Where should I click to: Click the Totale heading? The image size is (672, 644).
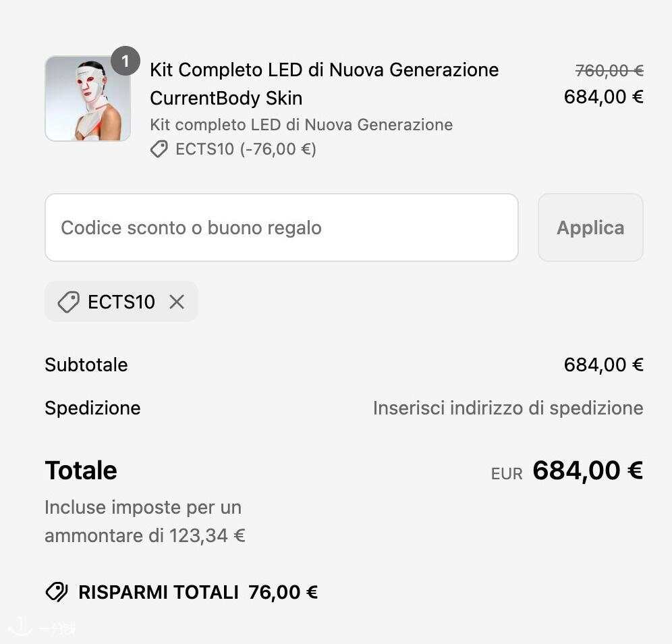[81, 471]
